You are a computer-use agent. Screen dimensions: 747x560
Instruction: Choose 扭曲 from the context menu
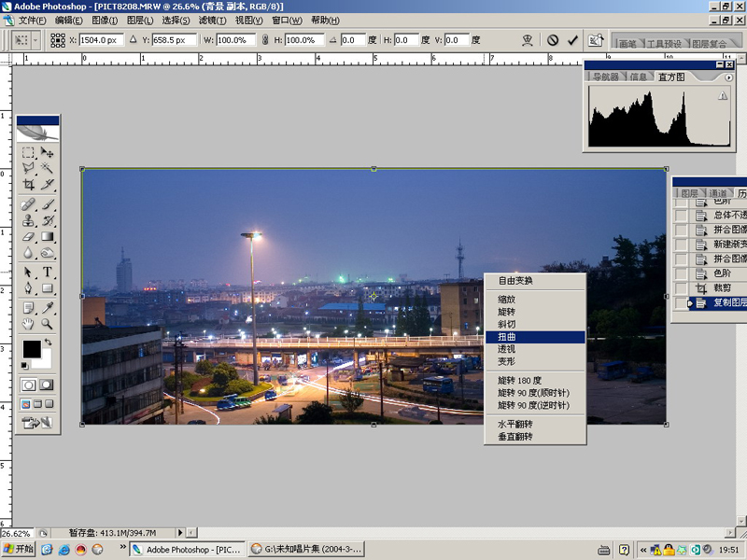pyautogui.click(x=535, y=337)
